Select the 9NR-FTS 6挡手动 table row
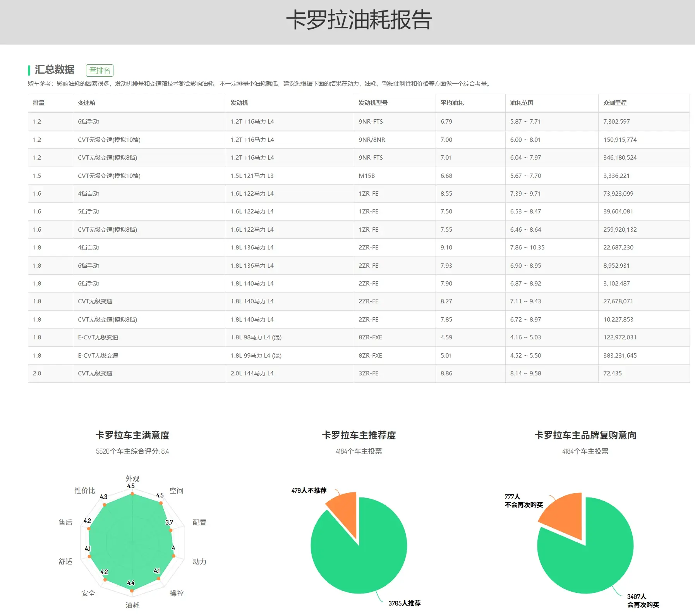 [x=358, y=122]
